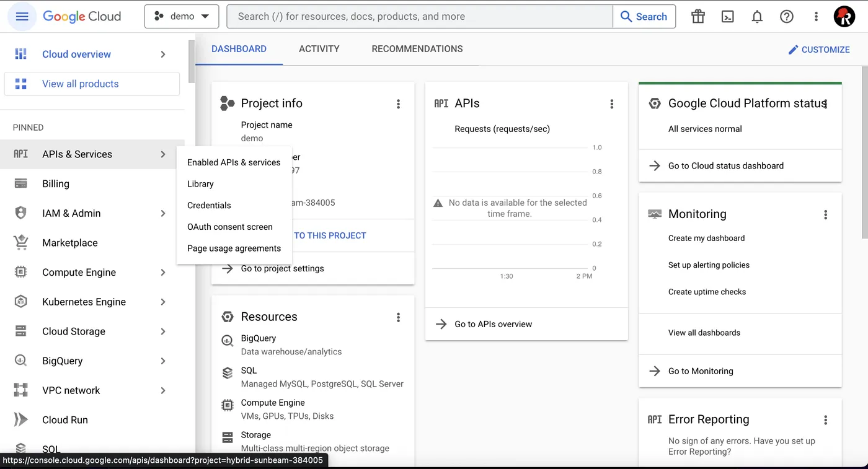868x469 pixels.
Task: Click the BigQuery magnifier icon in sidebar
Action: tap(21, 361)
